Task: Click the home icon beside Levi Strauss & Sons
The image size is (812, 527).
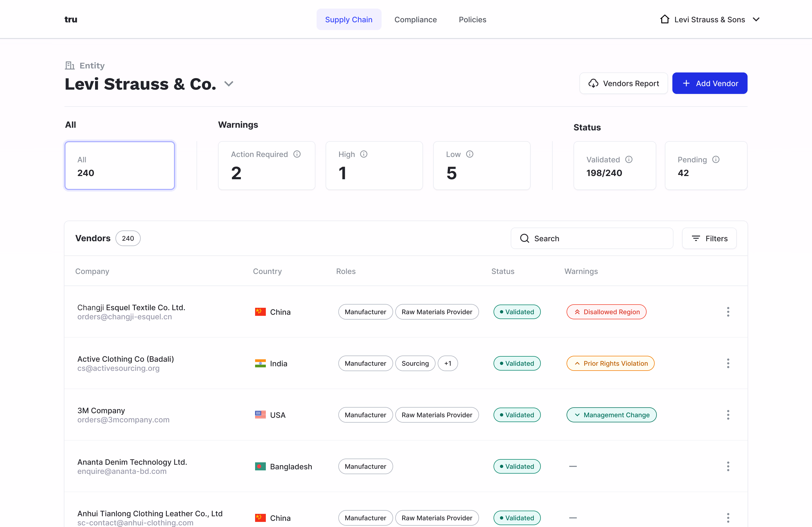Action: (664, 19)
